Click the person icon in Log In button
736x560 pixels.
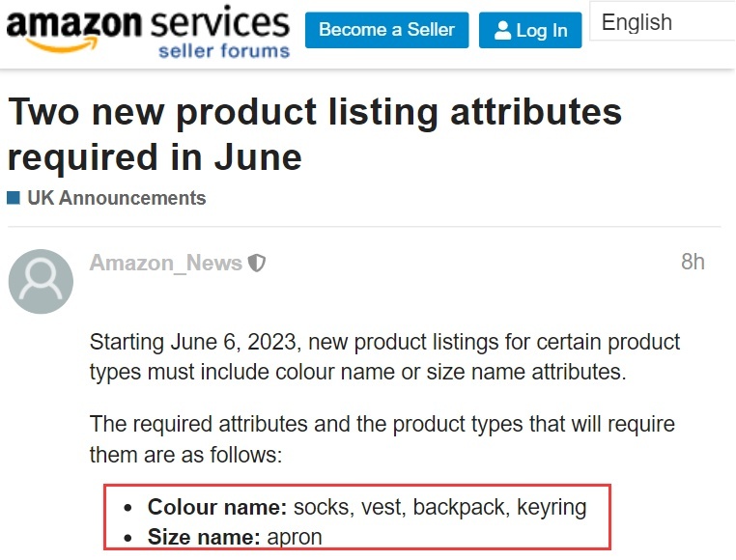502,31
